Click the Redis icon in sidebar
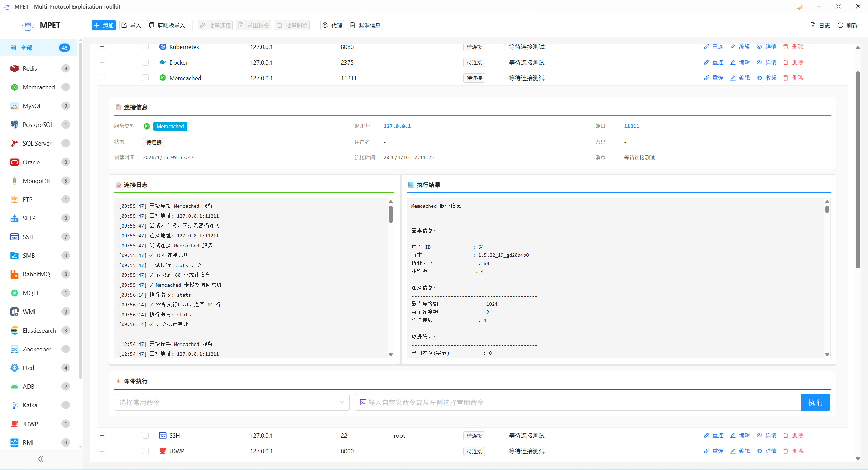 14,68
